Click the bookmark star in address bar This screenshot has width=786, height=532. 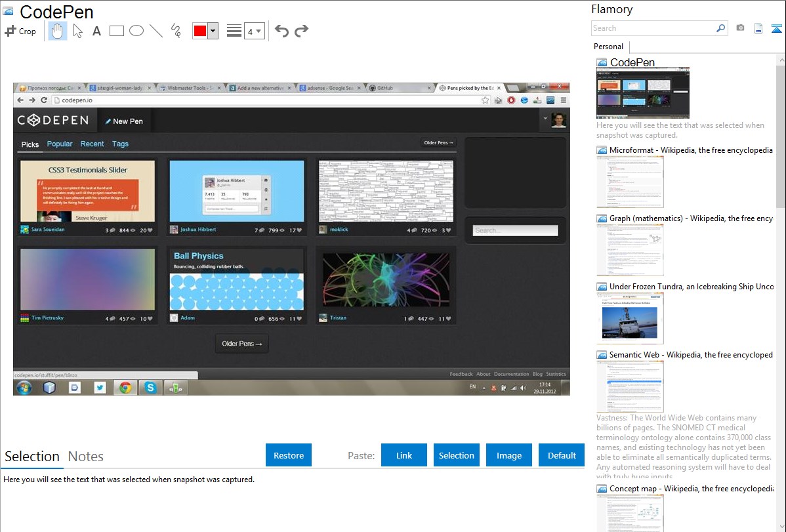click(x=486, y=100)
